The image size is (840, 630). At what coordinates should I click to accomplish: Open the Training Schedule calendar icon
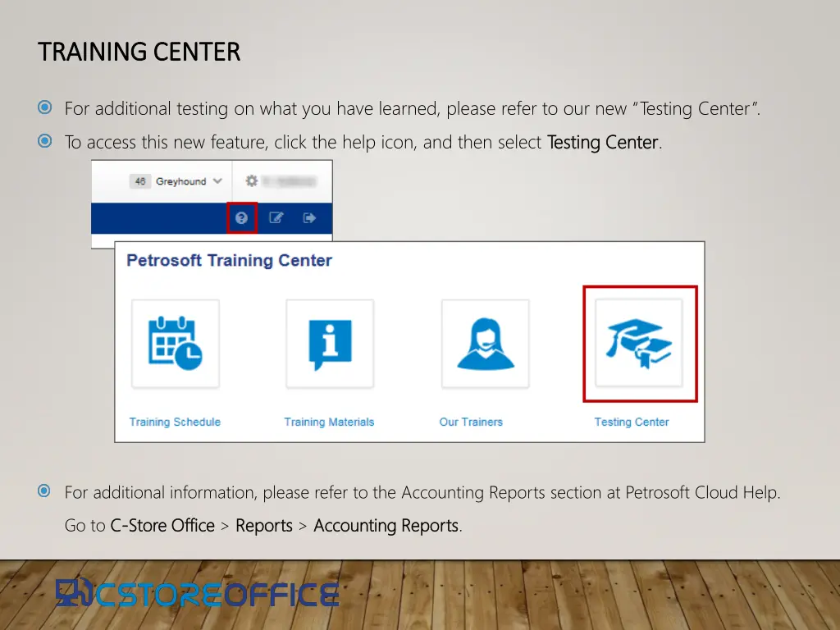[x=176, y=344]
